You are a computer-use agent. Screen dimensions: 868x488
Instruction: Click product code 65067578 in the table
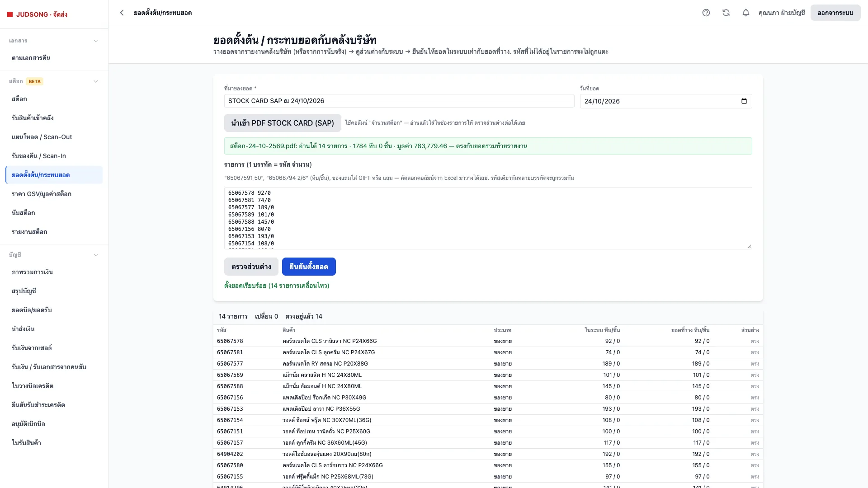pyautogui.click(x=230, y=341)
